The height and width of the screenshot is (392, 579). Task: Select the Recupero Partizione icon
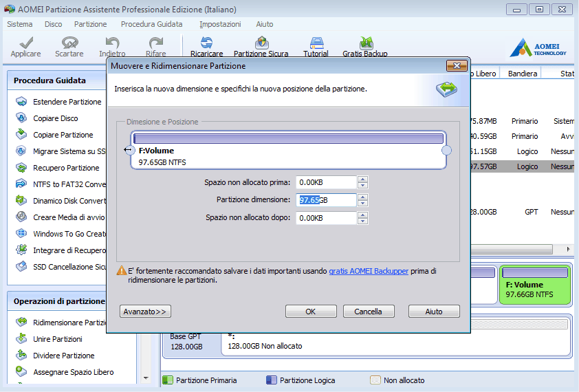click(21, 168)
